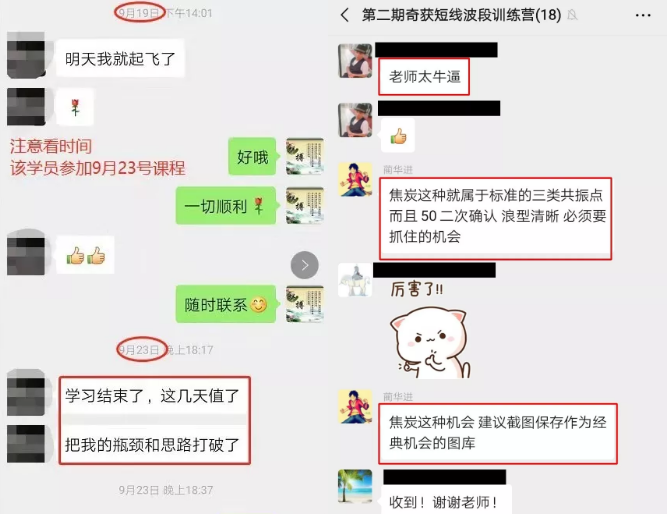The height and width of the screenshot is (514, 667).
Task: Open the palm tree beach avatar
Action: tap(355, 486)
